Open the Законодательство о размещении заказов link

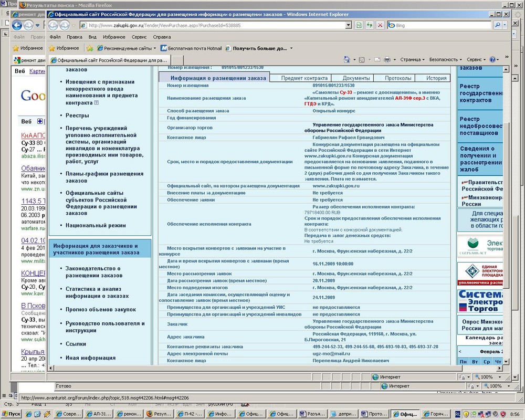pyautogui.click(x=94, y=272)
